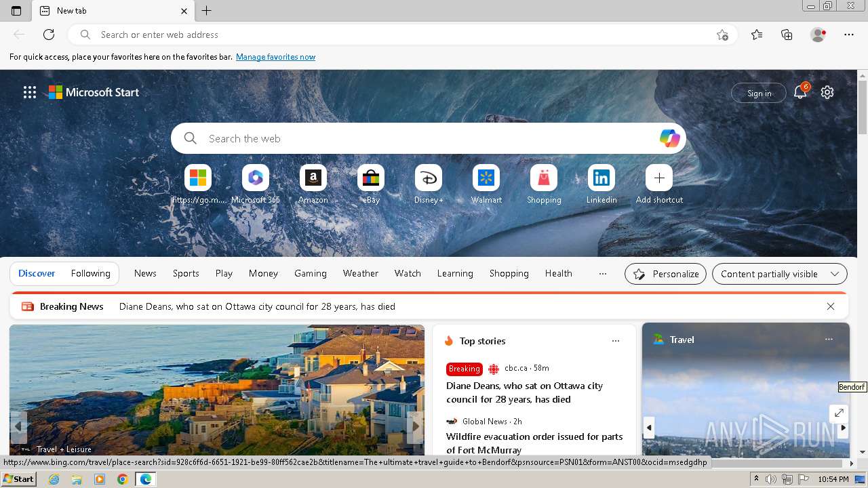Open the tab actions menu icon
Image resolution: width=868 pixels, height=488 pixels.
[16, 11]
